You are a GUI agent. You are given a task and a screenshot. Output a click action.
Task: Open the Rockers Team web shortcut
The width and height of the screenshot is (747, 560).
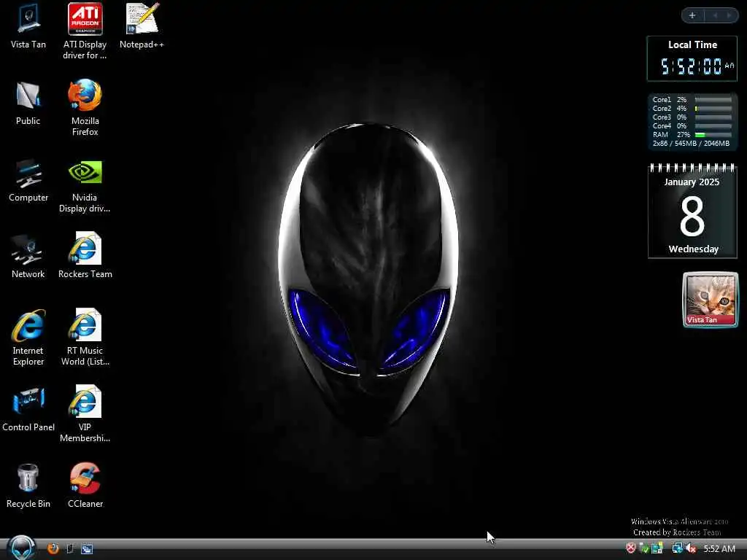tap(85, 256)
